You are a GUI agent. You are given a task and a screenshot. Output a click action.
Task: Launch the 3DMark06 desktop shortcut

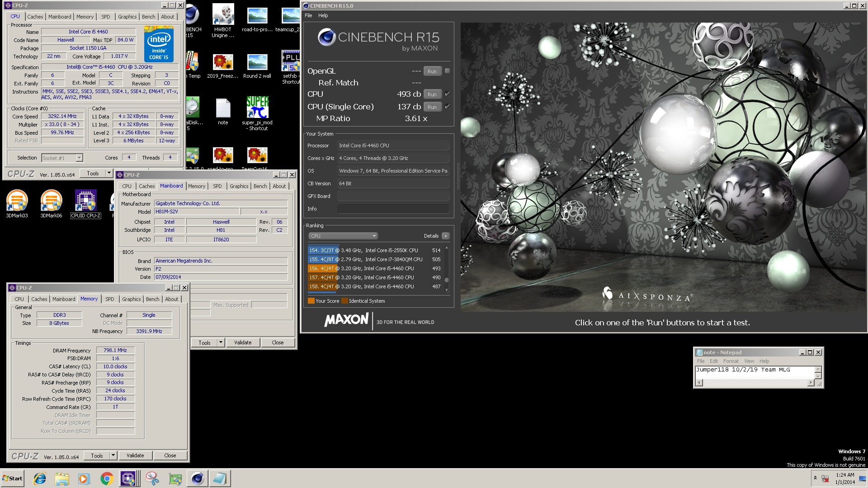click(52, 204)
